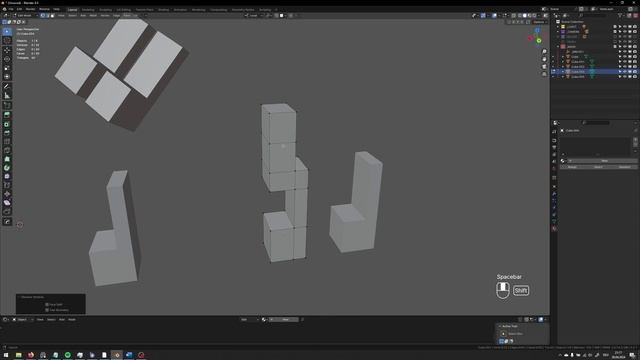Open the viewport shading options dropdown

click(x=540, y=16)
